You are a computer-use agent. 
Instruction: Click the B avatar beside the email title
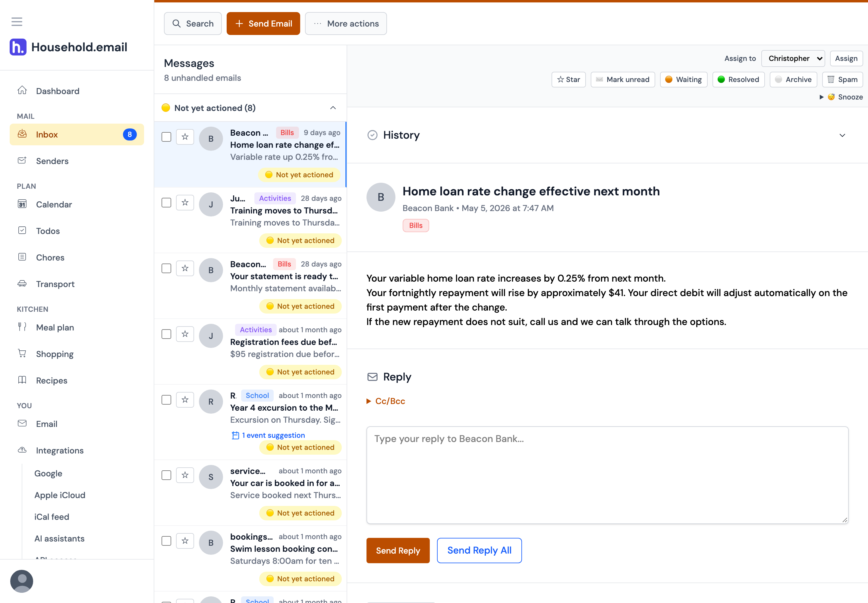tap(381, 197)
